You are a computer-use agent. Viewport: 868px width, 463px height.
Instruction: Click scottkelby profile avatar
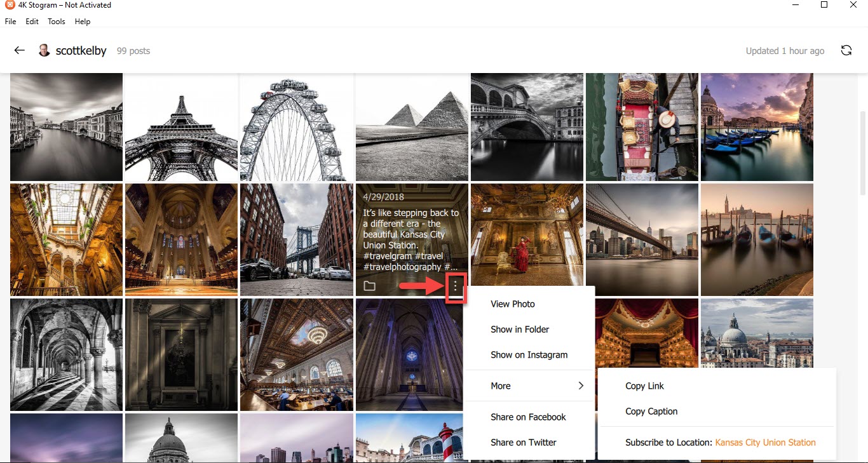click(44, 51)
